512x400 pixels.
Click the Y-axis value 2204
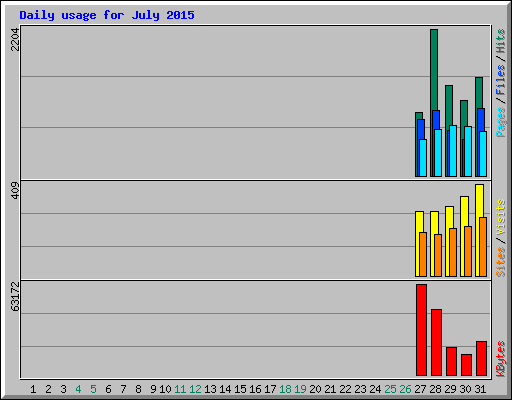point(15,39)
